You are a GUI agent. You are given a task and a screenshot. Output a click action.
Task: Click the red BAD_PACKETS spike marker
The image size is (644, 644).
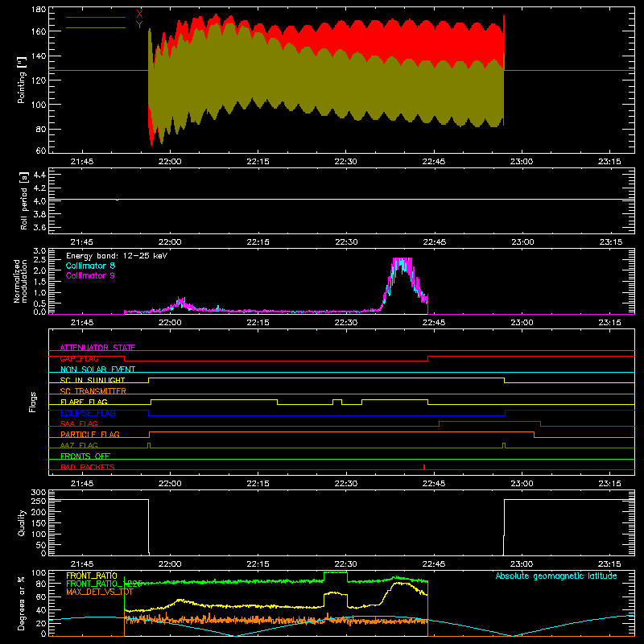click(424, 467)
